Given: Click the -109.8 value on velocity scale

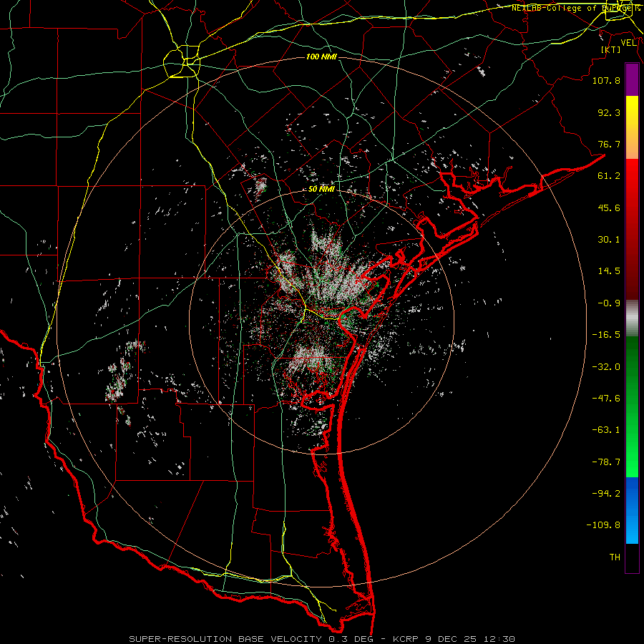Looking at the screenshot, I should (x=603, y=525).
